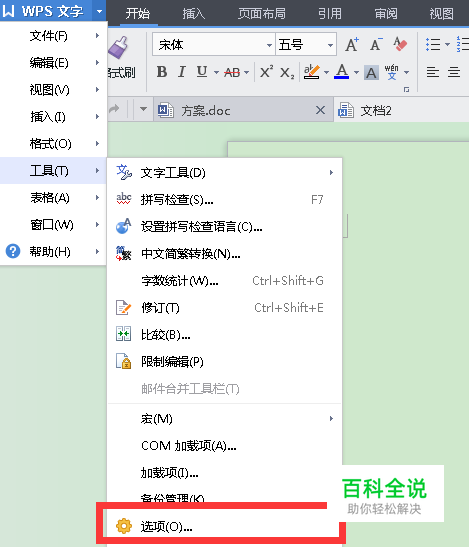
Task: Click the WPS 文字 application button
Action: pyautogui.click(x=46, y=12)
